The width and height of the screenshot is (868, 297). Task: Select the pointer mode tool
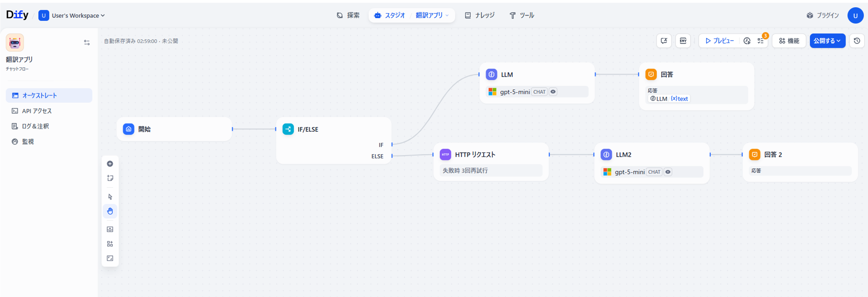click(110, 197)
